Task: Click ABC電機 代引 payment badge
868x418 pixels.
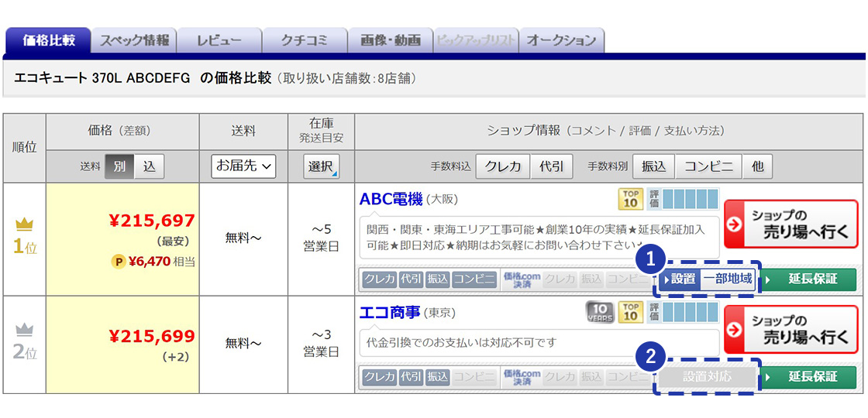Action: pyautogui.click(x=412, y=279)
